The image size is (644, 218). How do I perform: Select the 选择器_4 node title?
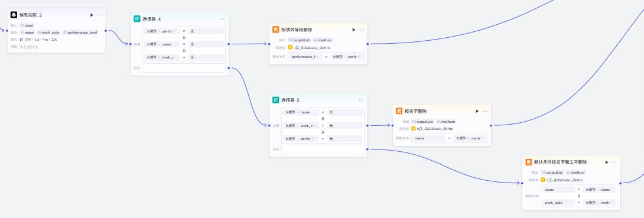[x=152, y=18]
